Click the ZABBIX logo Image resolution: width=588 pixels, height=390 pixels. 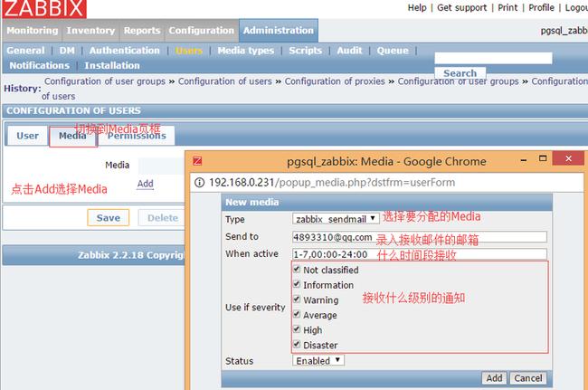point(43,9)
